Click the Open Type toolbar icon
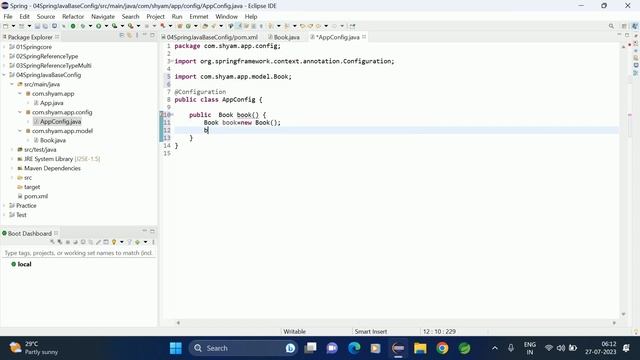The width and height of the screenshot is (640, 360). (x=205, y=26)
